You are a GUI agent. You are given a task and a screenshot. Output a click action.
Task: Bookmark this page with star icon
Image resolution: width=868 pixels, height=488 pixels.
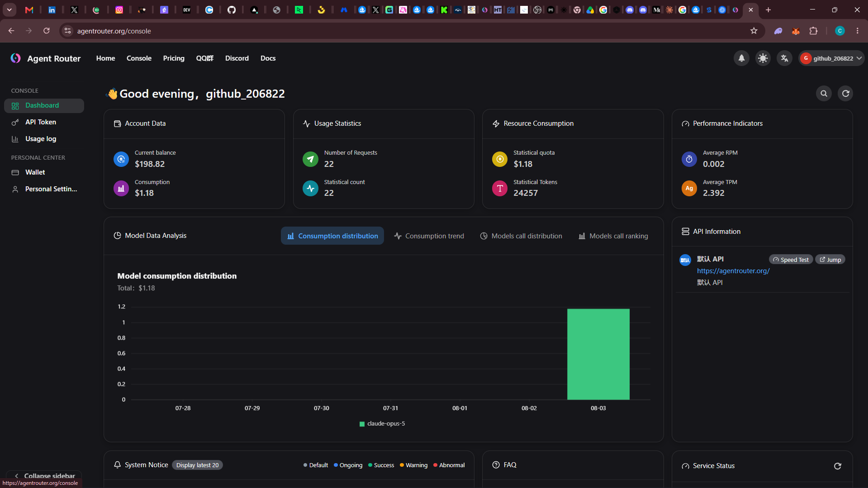[754, 31]
